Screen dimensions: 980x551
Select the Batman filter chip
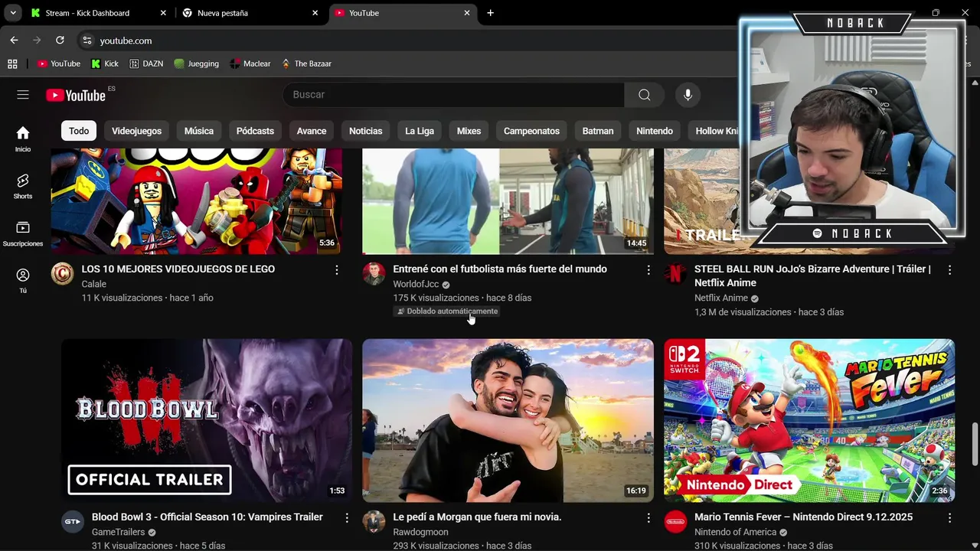click(x=598, y=131)
